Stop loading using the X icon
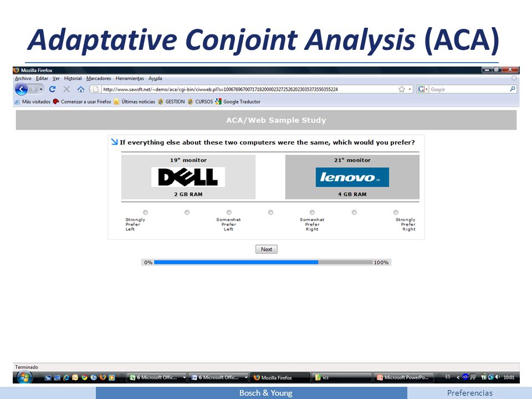532x399 pixels. 66,89
